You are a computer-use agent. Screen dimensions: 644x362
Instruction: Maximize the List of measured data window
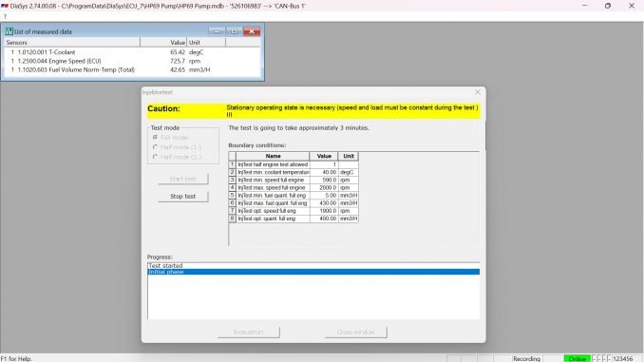(234, 31)
